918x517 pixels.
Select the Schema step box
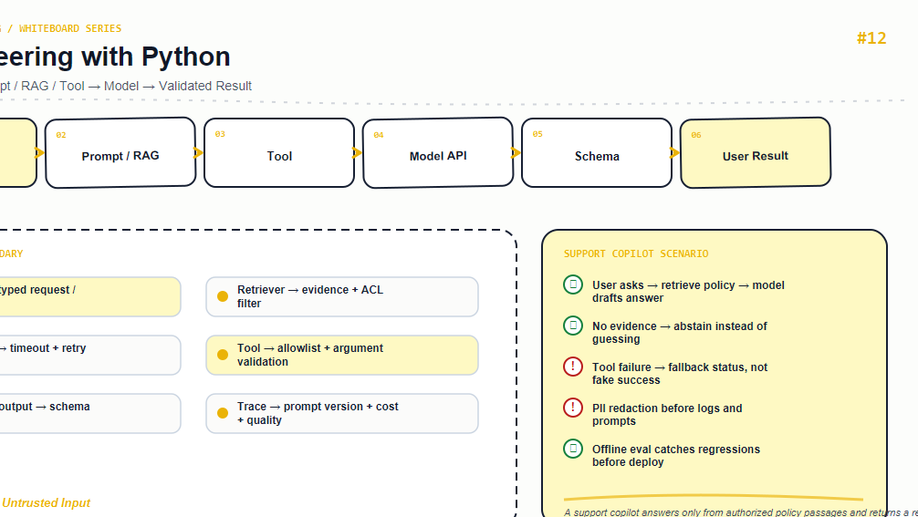point(597,153)
